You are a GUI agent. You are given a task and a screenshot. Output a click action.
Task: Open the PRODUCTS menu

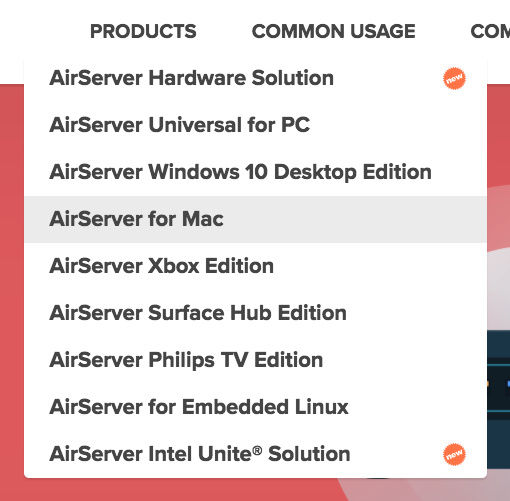pos(143,31)
